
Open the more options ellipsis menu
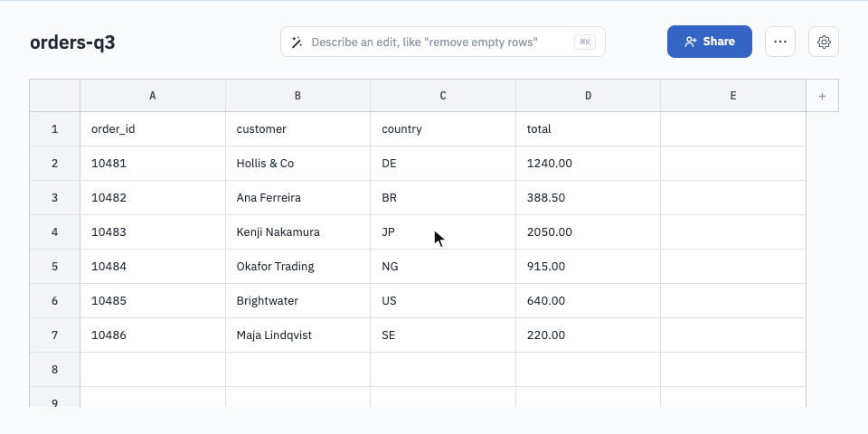[780, 42]
